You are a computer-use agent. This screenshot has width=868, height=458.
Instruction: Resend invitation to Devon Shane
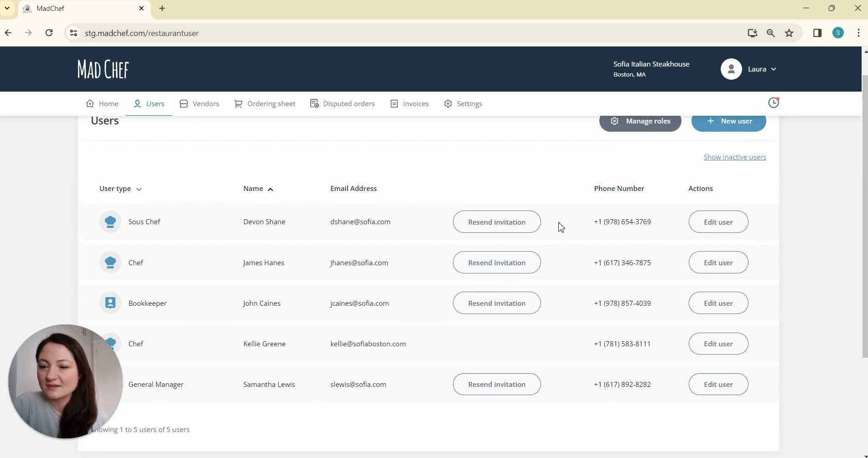coord(497,222)
